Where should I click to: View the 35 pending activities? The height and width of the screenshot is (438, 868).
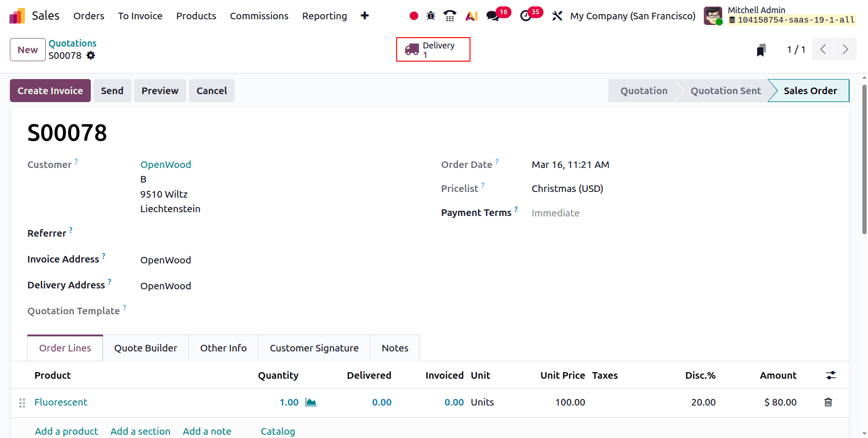pos(526,17)
